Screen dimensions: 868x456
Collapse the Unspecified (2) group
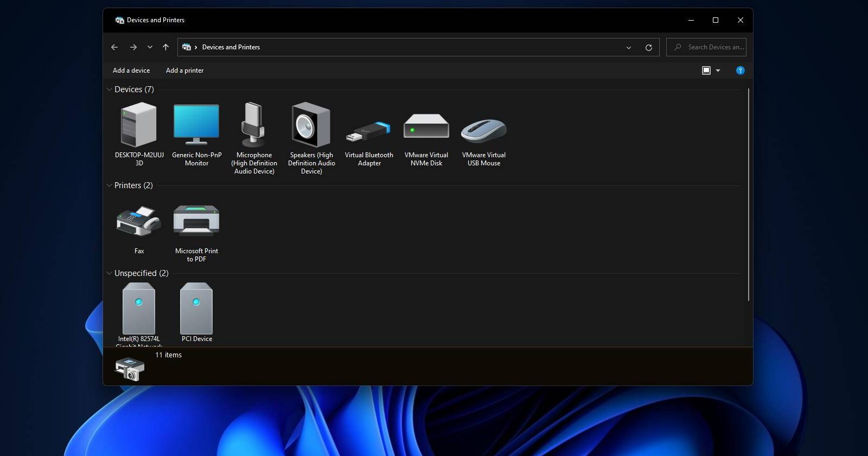point(110,273)
